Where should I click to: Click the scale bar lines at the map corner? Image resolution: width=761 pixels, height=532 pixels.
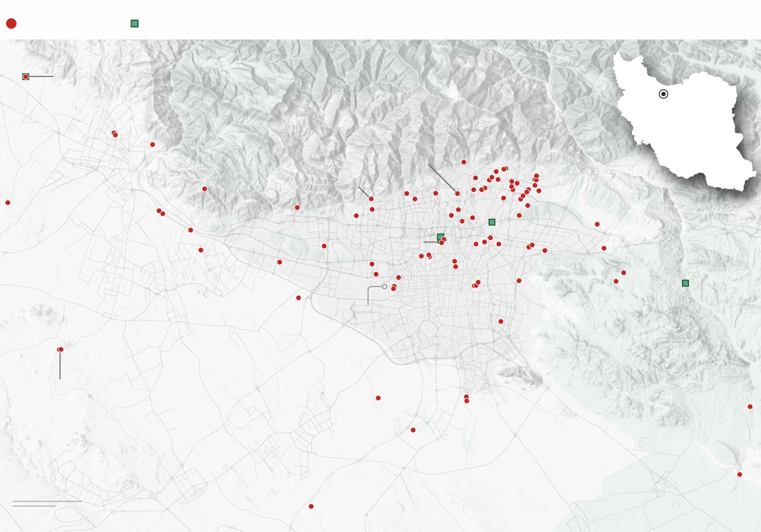click(x=47, y=504)
